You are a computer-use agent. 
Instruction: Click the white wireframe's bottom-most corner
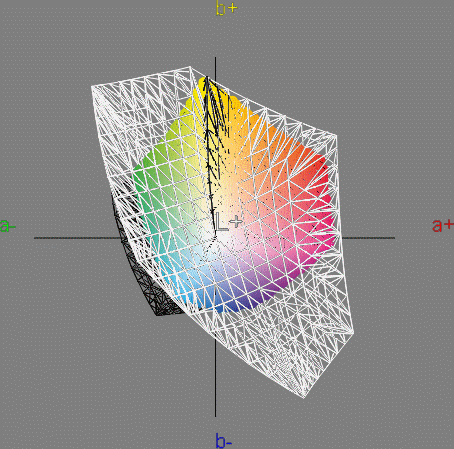[x=304, y=398]
